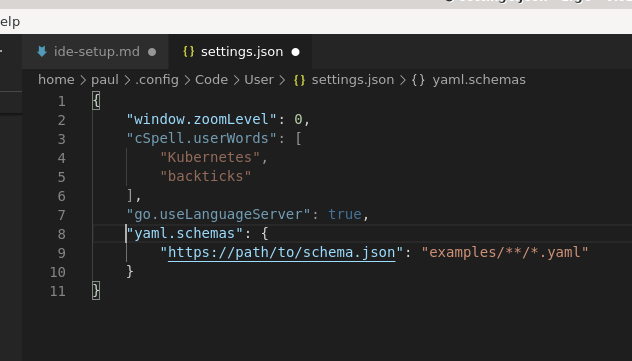Screen dimensions: 632x361
Task: Click the "yaml.schemas" key on line 8
Action: click(185, 233)
